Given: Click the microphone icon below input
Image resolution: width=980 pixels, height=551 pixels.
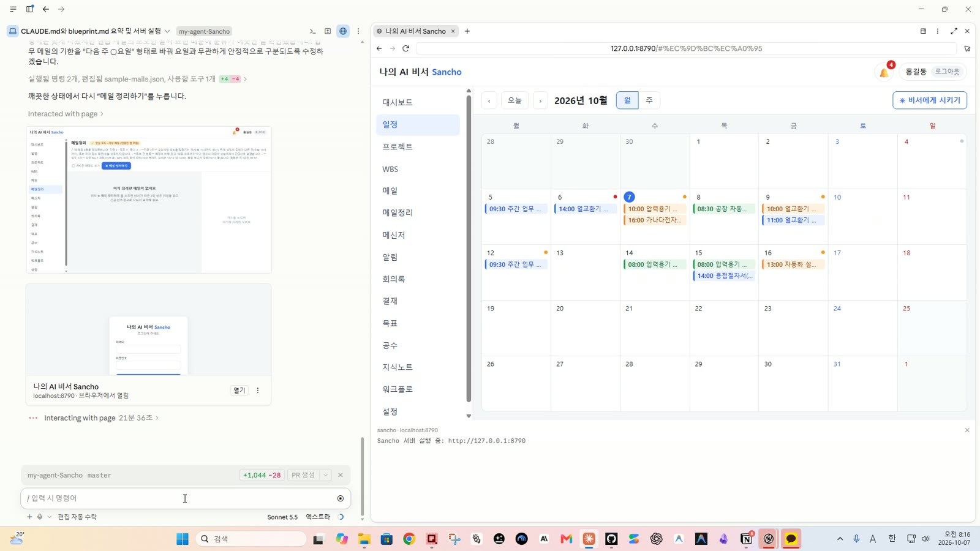Looking at the screenshot, I should click(x=40, y=517).
